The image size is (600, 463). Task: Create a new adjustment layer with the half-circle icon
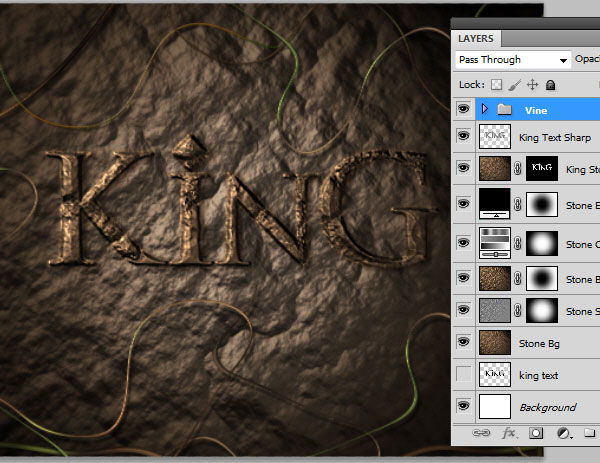563,433
